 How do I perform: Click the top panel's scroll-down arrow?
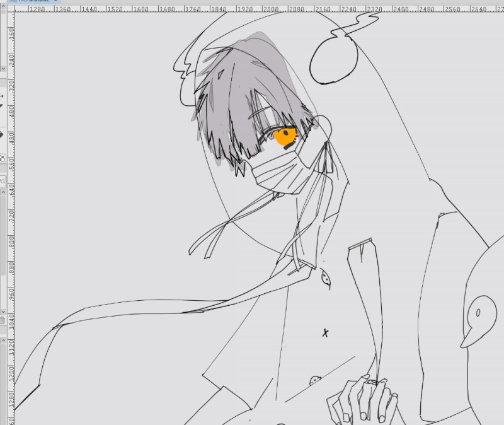3,69
